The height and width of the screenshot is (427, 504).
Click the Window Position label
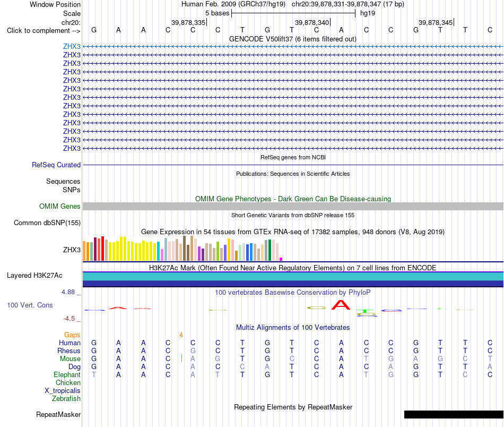pos(55,4)
